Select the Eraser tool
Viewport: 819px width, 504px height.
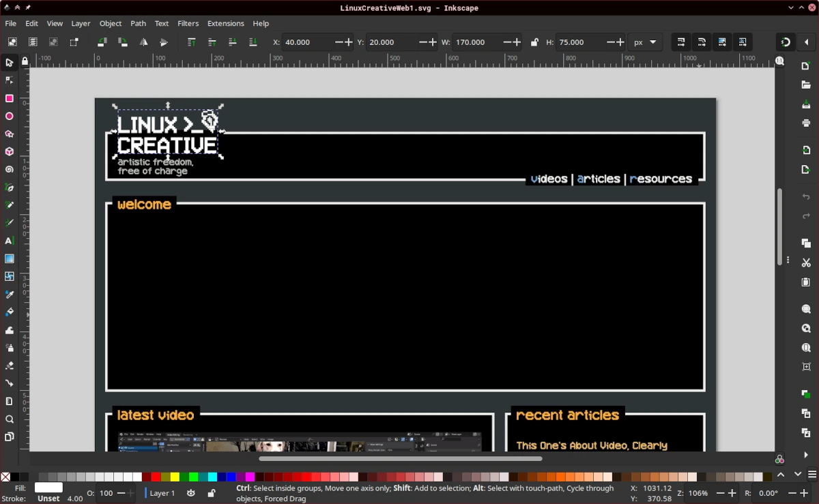tap(10, 366)
